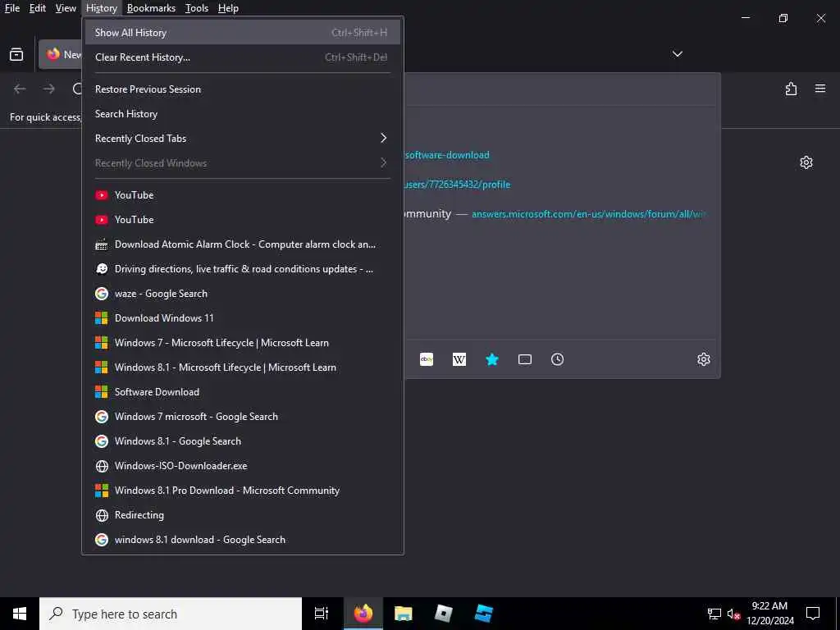Open Software Download history entry
The height and width of the screenshot is (630, 840).
242,393
